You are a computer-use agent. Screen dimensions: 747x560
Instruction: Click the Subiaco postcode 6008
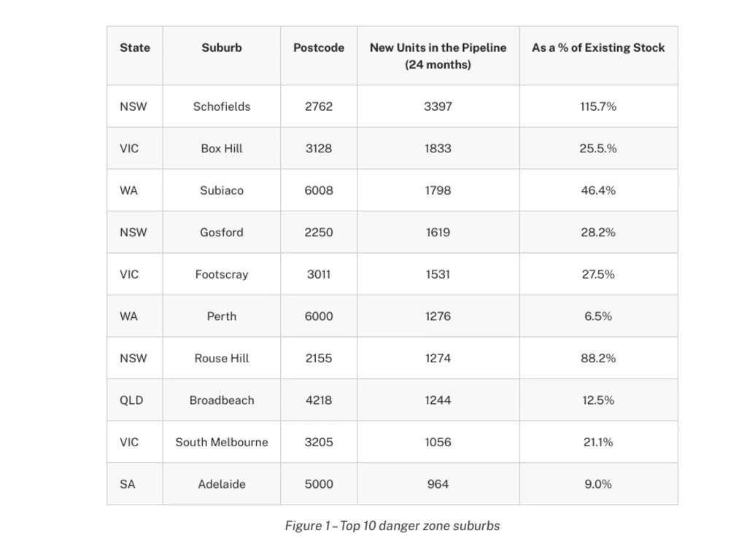pyautogui.click(x=319, y=190)
